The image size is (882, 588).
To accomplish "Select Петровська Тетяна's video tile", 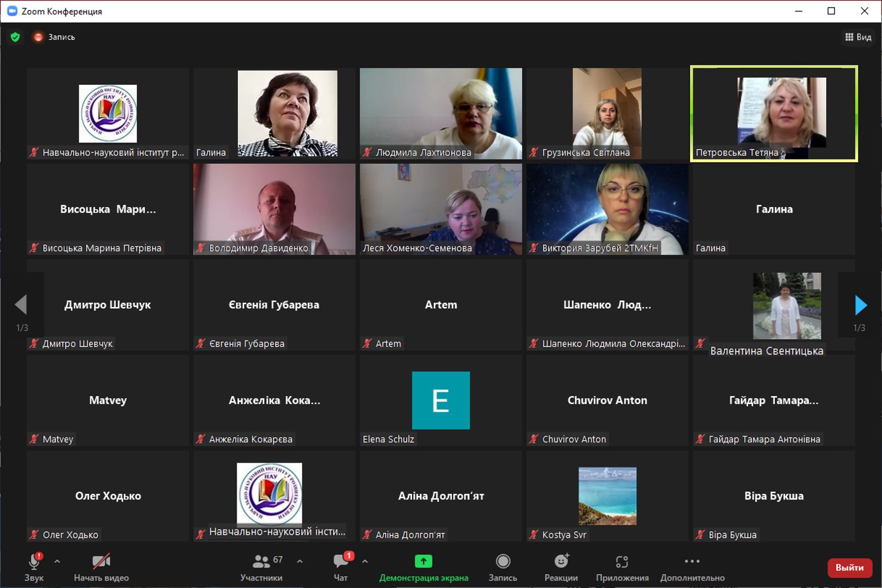I will (x=774, y=114).
